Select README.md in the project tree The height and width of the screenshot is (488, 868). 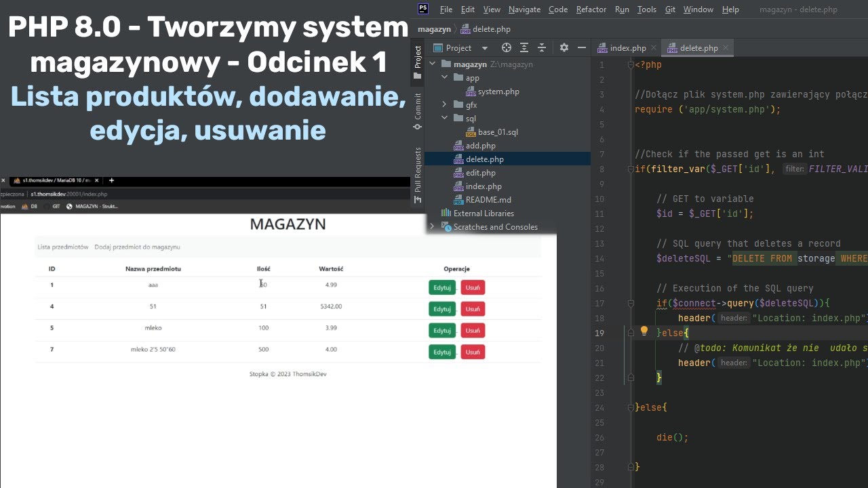point(483,200)
